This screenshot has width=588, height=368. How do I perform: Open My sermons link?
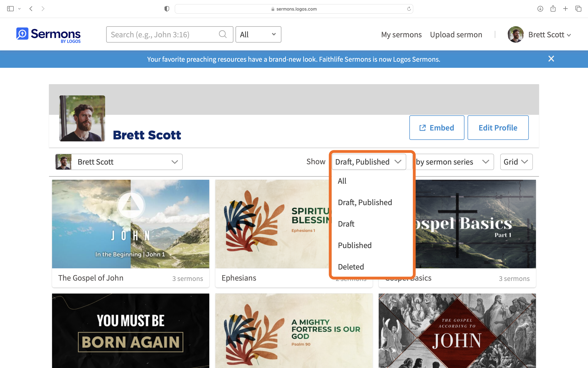pyautogui.click(x=401, y=35)
